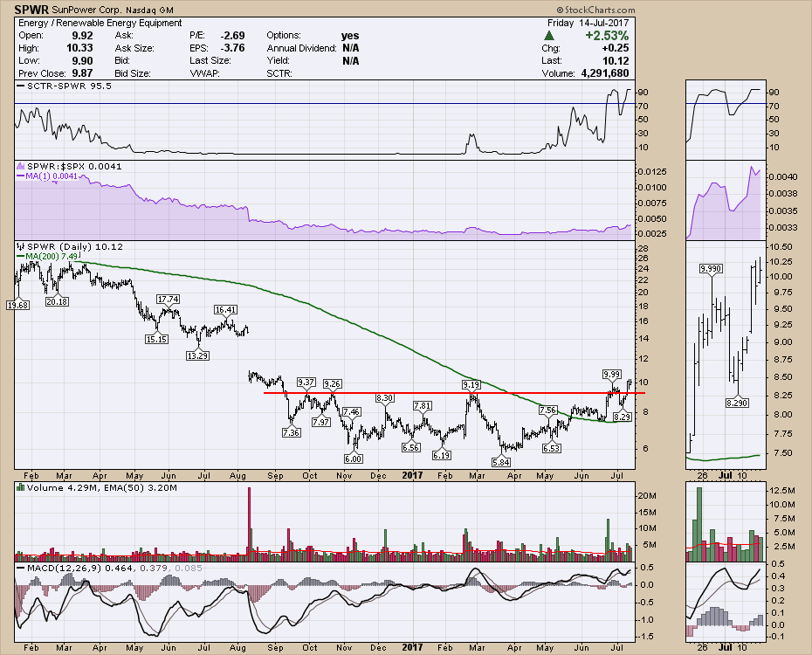Select the Prev Close value 9.87
This screenshot has height=655, width=812.
pos(82,73)
